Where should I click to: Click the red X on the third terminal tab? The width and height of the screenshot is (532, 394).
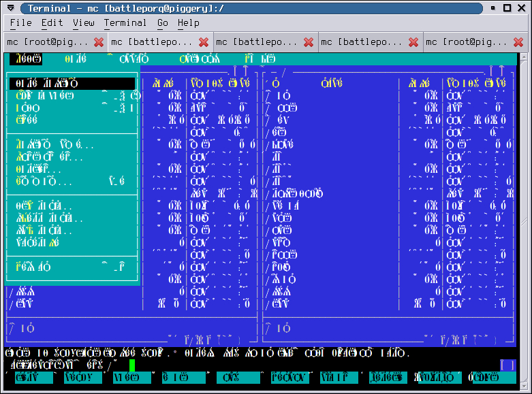pos(309,42)
